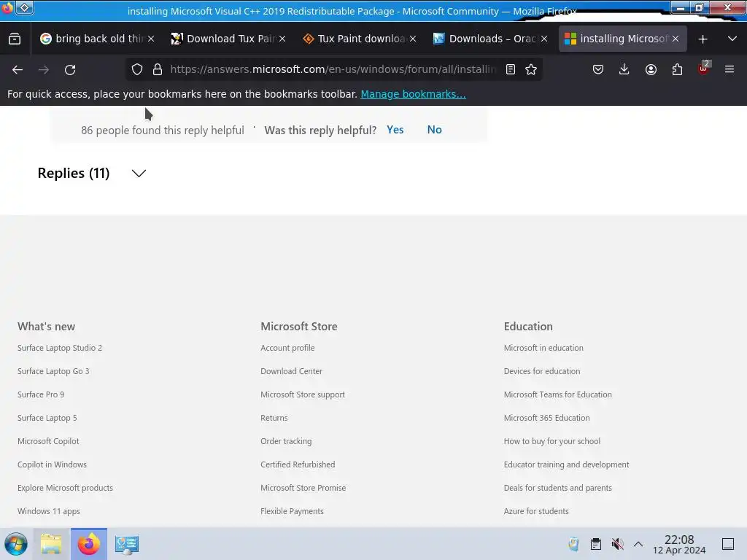Toggle reader view icon

pyautogui.click(x=510, y=69)
